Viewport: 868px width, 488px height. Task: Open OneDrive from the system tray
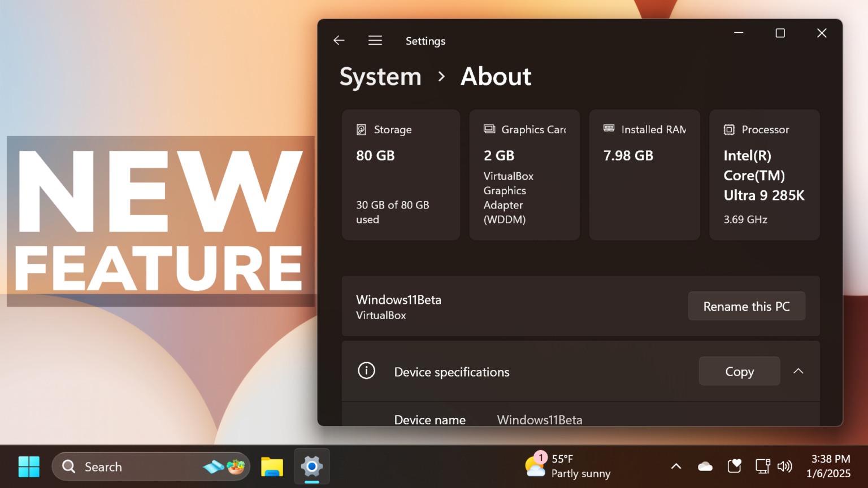(705, 466)
